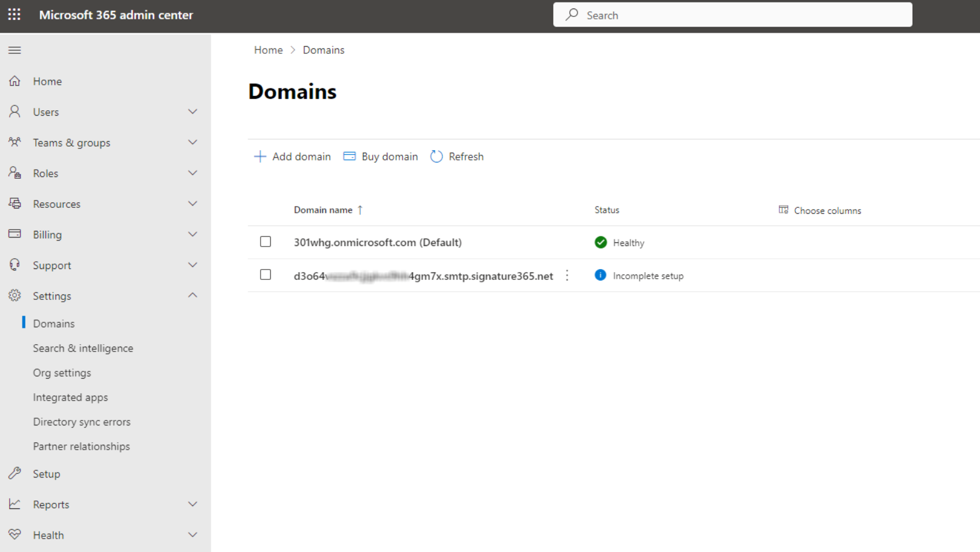
Task: Sort by the Domain name column header
Action: pyautogui.click(x=323, y=210)
